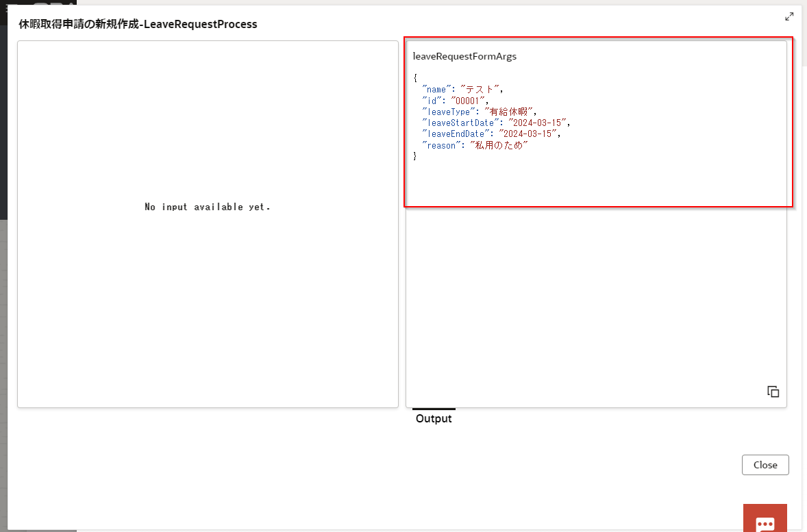Copy the output JSON to clipboard
This screenshot has width=807, height=532.
(x=773, y=392)
